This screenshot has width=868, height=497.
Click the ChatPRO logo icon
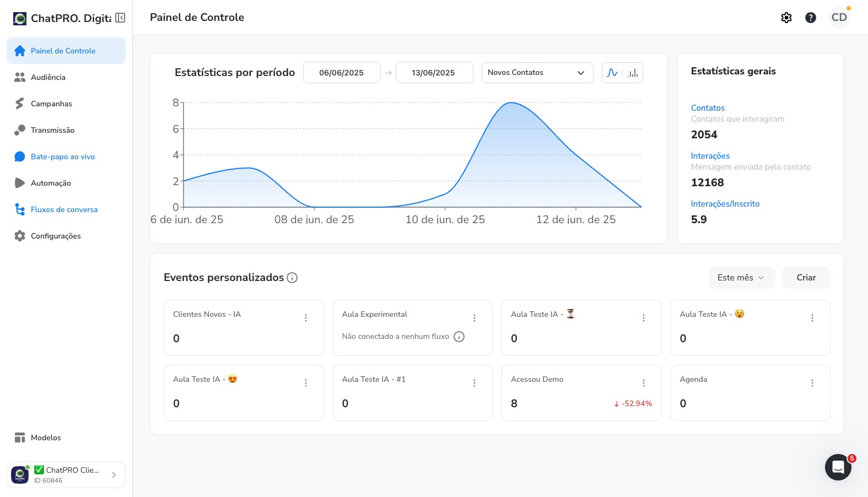(x=20, y=19)
